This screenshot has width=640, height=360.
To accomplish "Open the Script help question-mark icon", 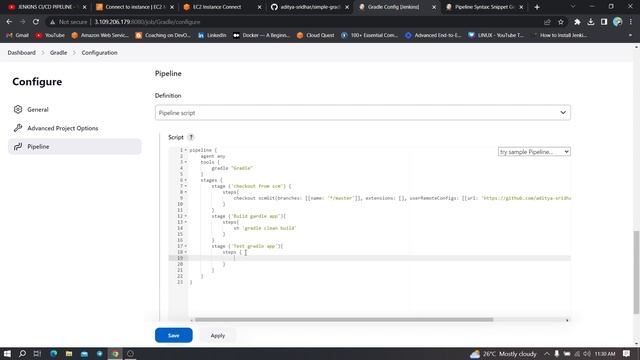I will [x=191, y=137].
